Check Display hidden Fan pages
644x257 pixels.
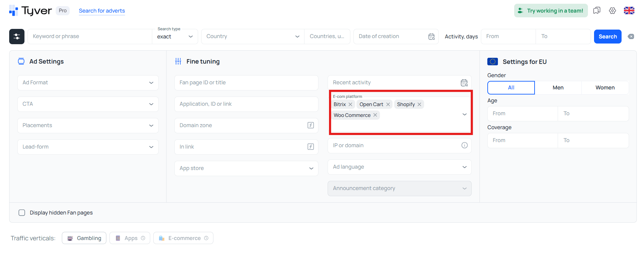[22, 212]
